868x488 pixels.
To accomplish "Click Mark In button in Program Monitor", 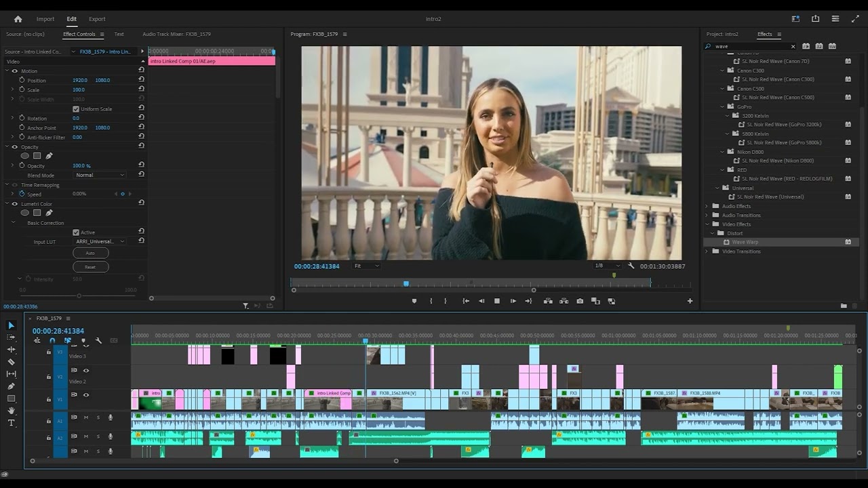I will (x=431, y=301).
